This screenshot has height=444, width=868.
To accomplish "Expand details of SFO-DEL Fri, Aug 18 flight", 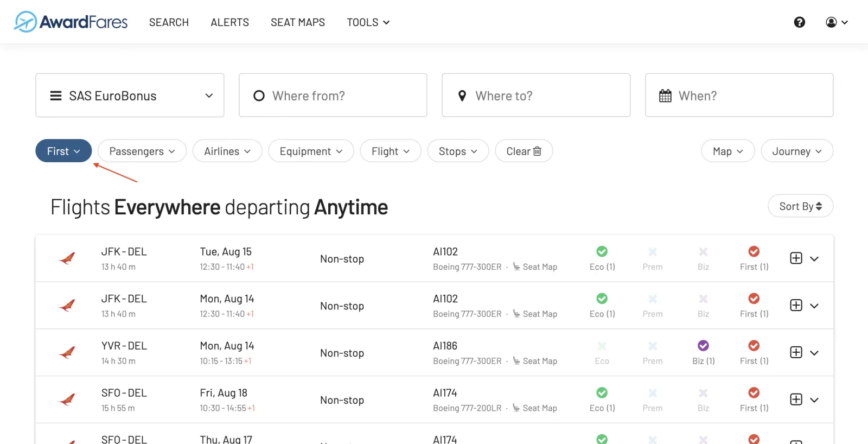I will (x=814, y=400).
